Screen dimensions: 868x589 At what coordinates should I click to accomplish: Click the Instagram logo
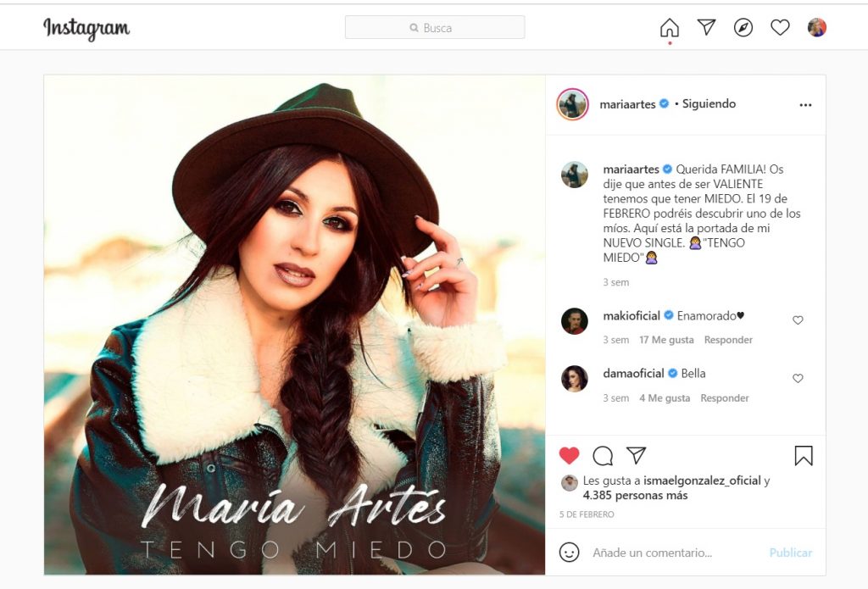tap(86, 28)
